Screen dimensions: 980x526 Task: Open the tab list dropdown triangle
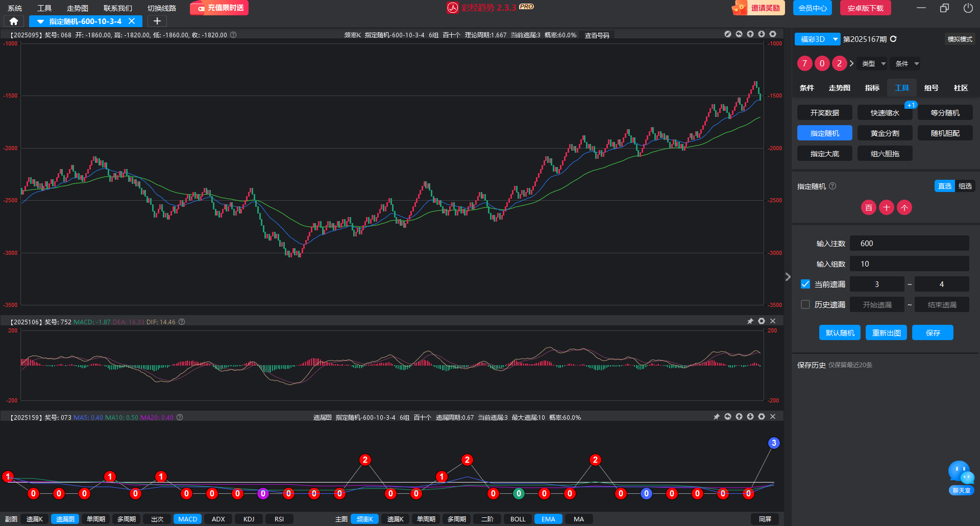click(40, 21)
